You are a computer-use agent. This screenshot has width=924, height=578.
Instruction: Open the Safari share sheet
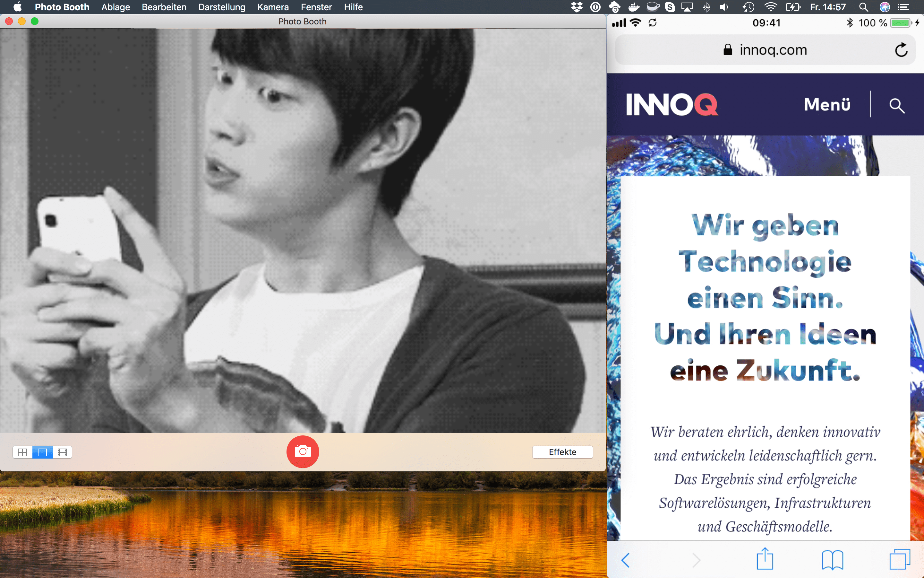[765, 558]
